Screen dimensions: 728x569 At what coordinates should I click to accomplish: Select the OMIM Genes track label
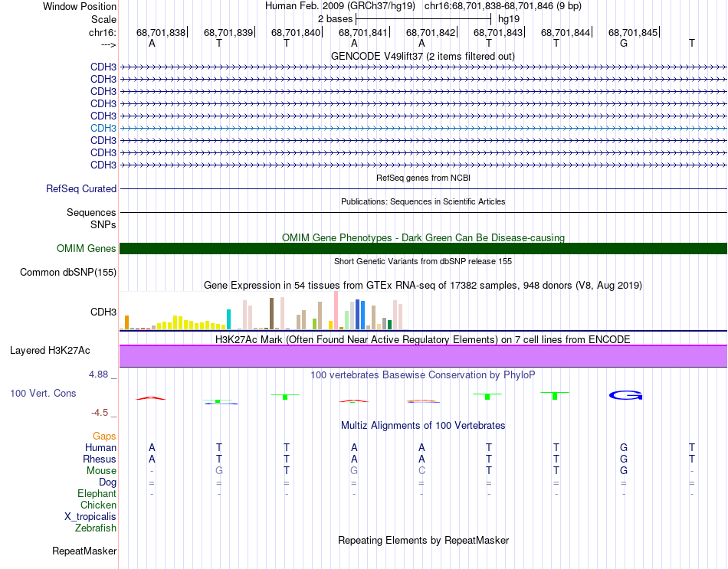tap(86, 248)
